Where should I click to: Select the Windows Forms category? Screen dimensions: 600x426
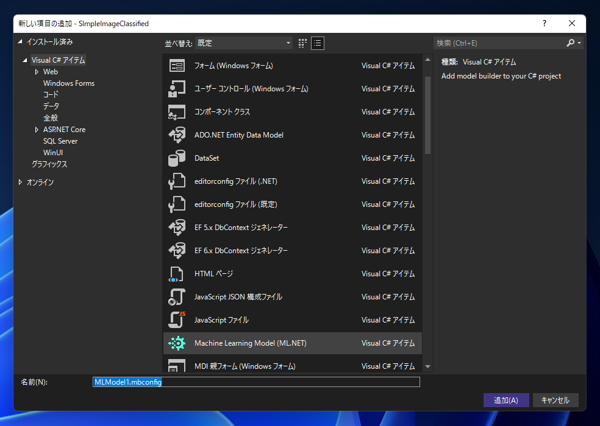[69, 83]
